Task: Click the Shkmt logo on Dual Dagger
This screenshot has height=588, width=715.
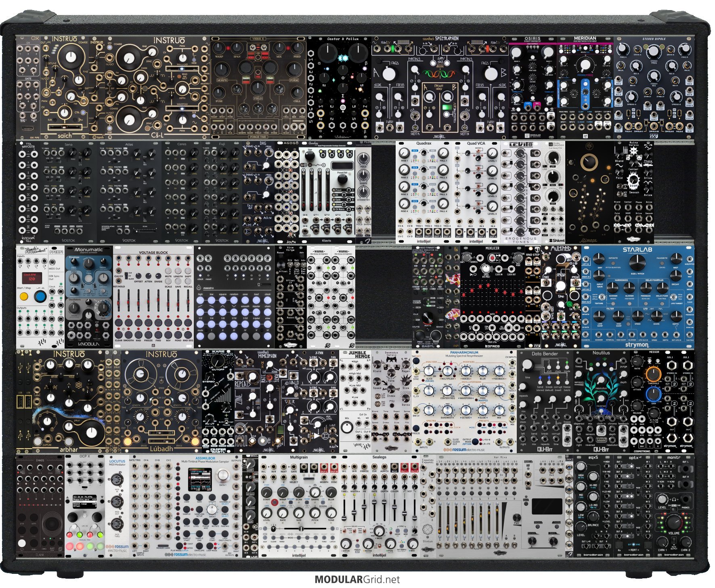Action: coord(556,241)
